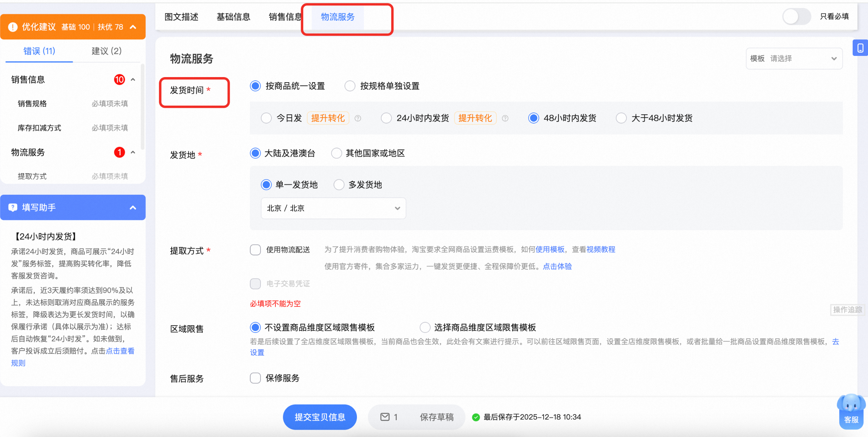Click the 提交宝贝信息 button
This screenshot has width=868, height=437.
(x=320, y=417)
